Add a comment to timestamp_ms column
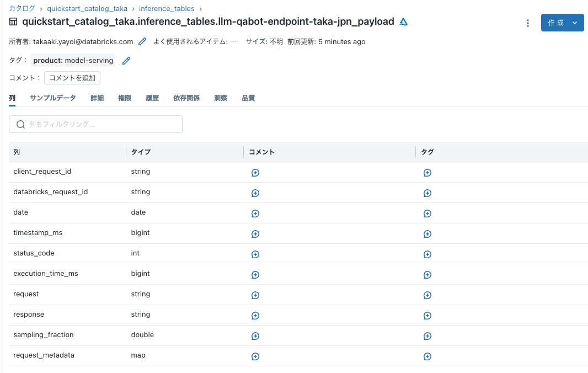 tap(255, 234)
